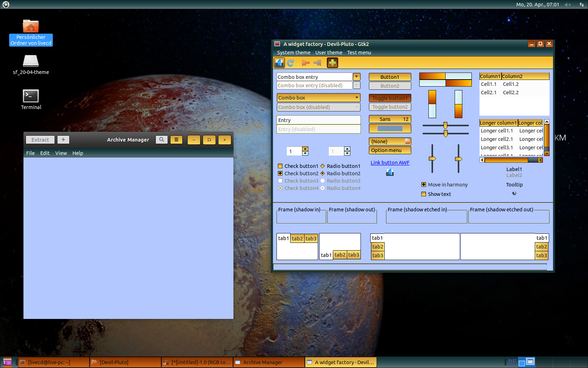Switch to livecd@live-pc terminal taskbar button

pos(54,362)
